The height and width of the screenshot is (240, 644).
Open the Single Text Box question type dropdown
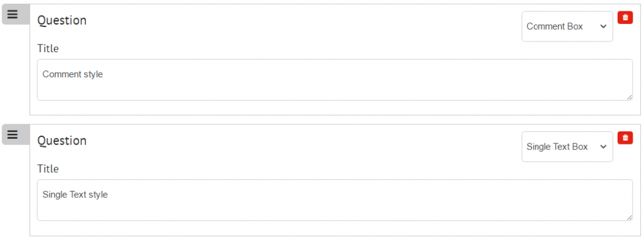[x=567, y=146]
